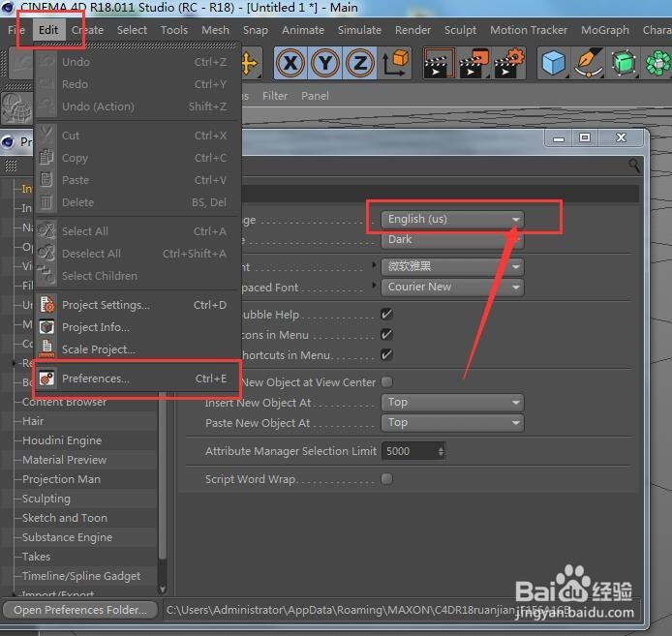This screenshot has height=636, width=672.
Task: Click Open Preferences Folder button
Action: pos(80,610)
